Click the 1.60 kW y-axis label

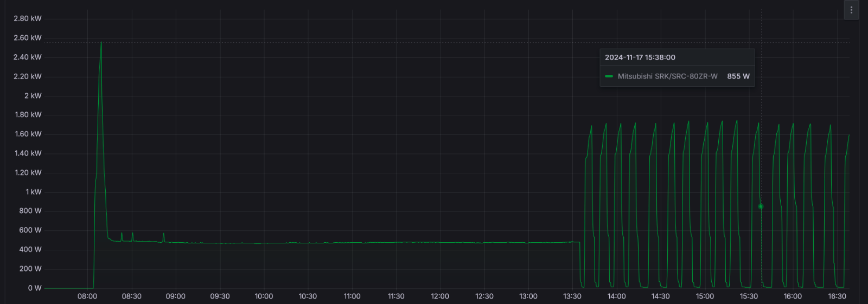tap(28, 134)
